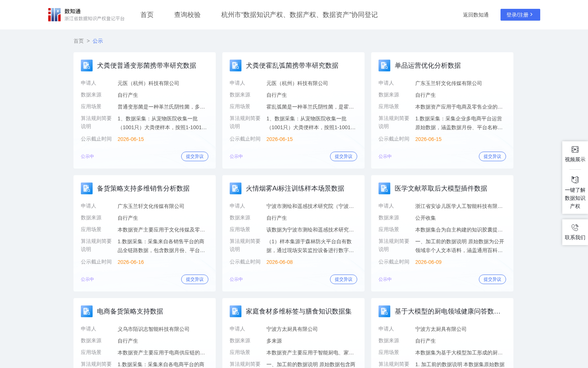Click document icon for 犬粪便霍乱弧菌携带率研究数据
Viewport: 588px width, 368px height.
(236, 66)
